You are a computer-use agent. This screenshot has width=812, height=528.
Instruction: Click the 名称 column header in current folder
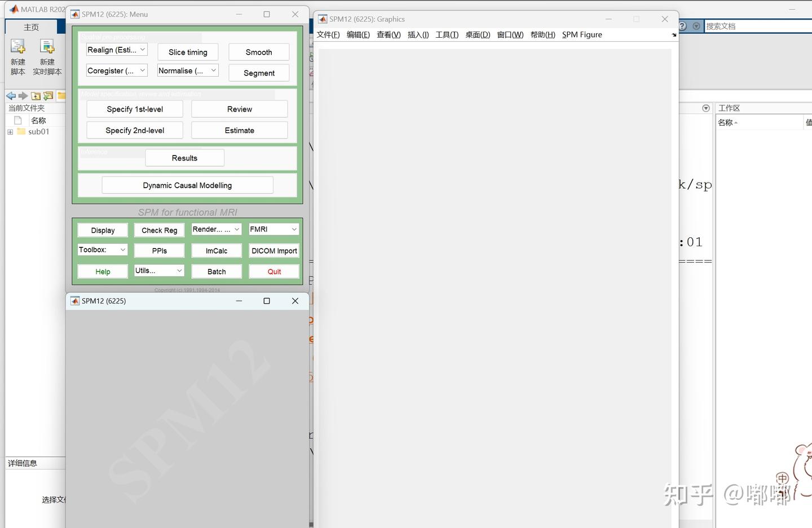pyautogui.click(x=38, y=121)
